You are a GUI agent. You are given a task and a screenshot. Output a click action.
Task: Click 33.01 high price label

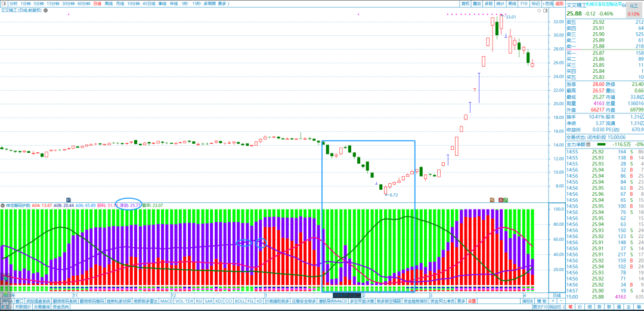[x=511, y=17]
